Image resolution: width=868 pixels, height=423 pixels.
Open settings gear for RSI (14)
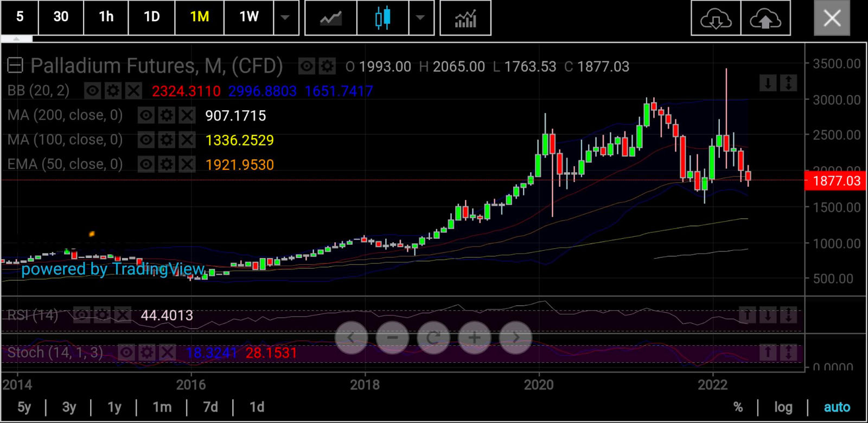(103, 315)
